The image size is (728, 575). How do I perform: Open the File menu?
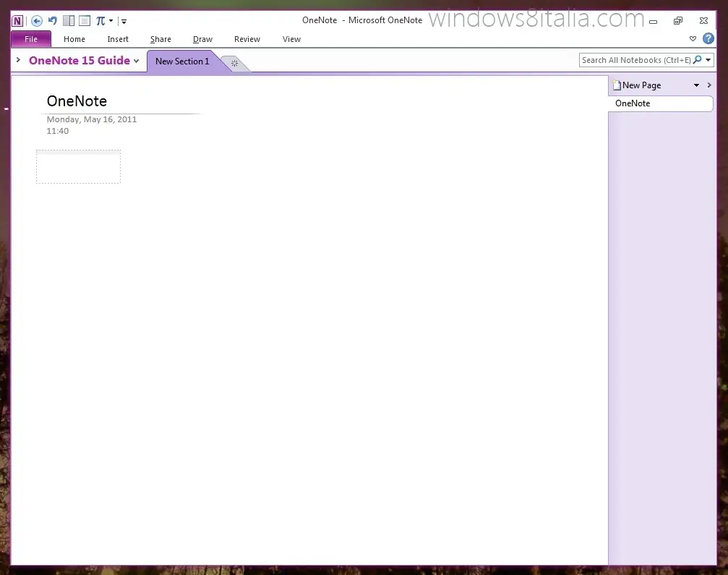pyautogui.click(x=30, y=39)
